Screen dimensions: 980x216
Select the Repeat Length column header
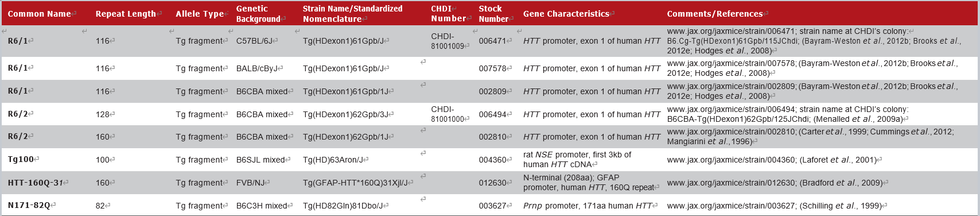(x=126, y=14)
